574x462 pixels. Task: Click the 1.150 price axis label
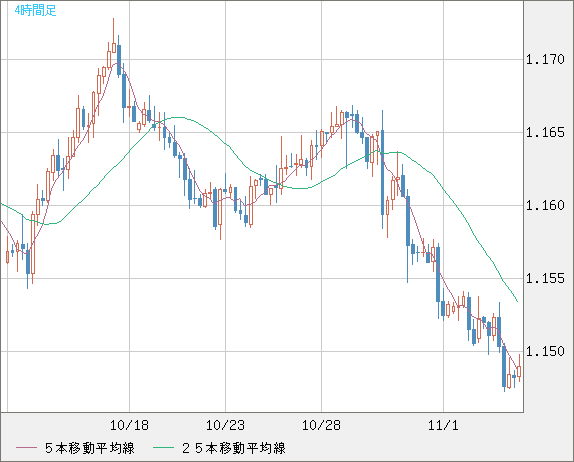pyautogui.click(x=545, y=351)
